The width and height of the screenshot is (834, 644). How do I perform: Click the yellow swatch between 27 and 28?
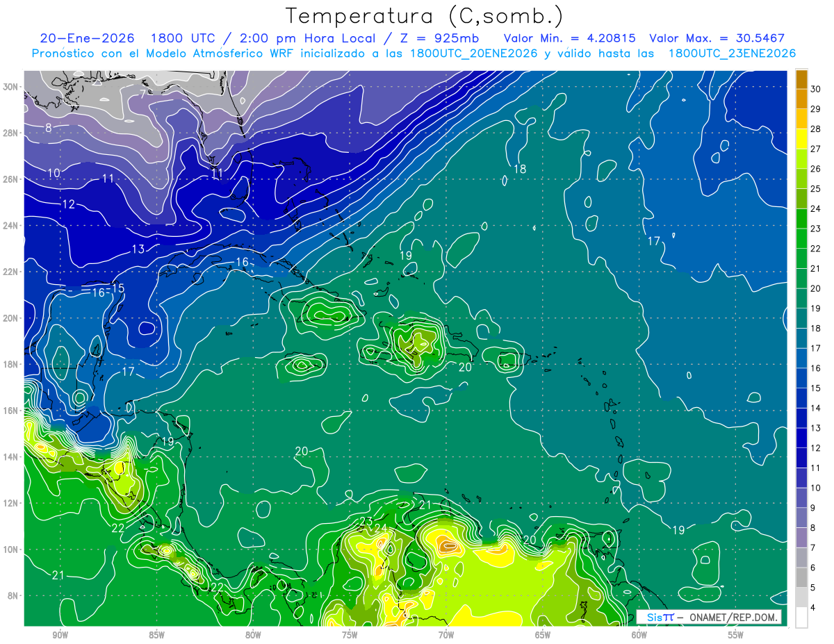801,139
